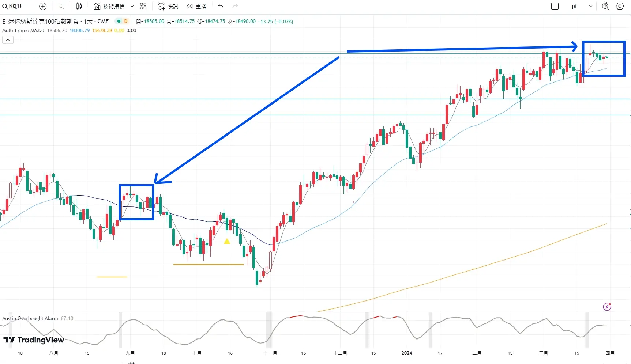Open the 技術指標 indicators dialog
The height and width of the screenshot is (364, 631).
coord(109,6)
